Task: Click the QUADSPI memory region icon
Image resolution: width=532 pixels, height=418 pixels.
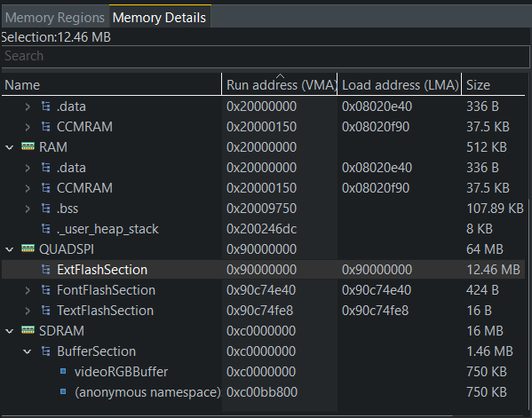Action: tap(28, 248)
